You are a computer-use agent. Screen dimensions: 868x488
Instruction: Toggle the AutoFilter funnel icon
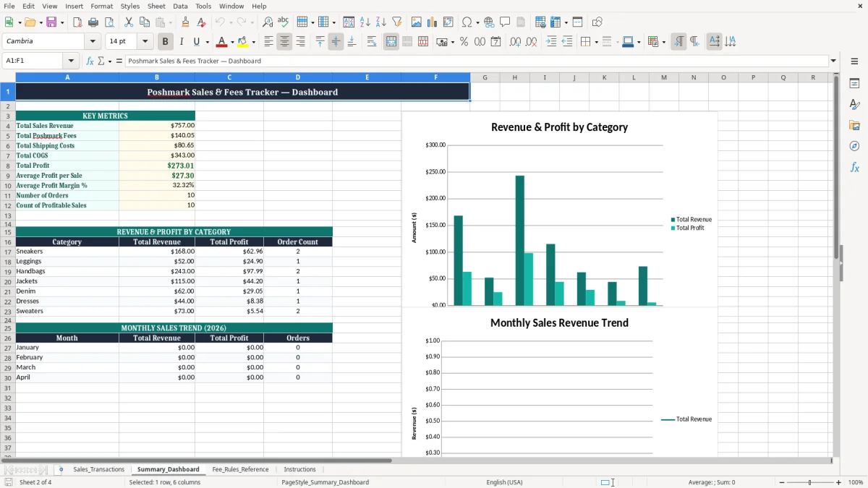click(397, 22)
